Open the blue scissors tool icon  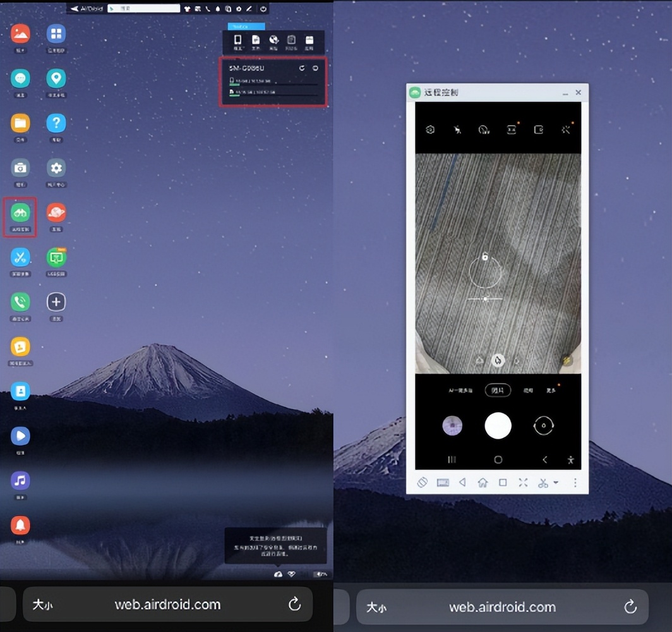[20, 257]
